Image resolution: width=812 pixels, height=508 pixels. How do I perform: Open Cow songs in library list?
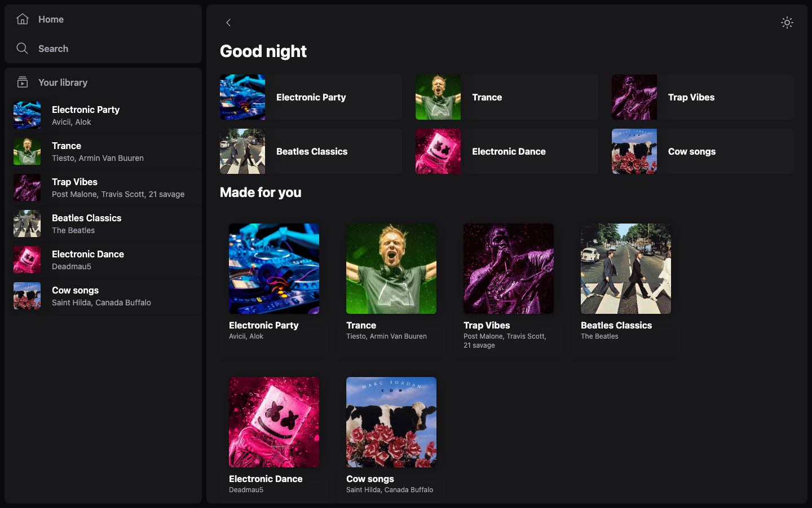pos(103,296)
